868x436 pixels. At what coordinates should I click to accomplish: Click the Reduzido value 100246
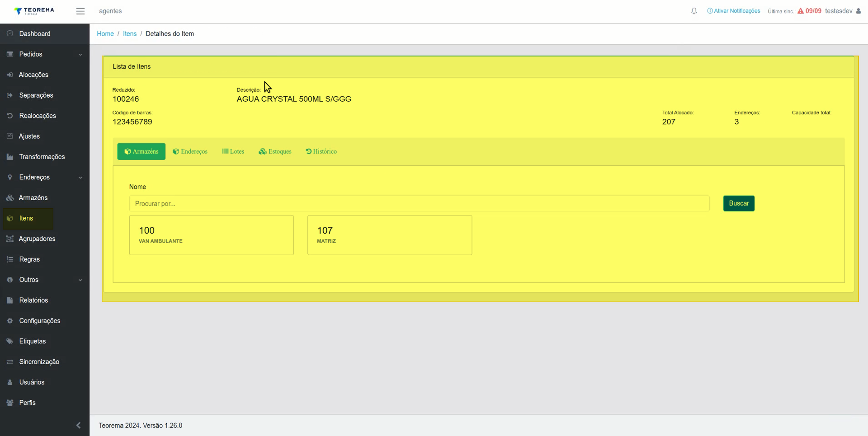[126, 99]
